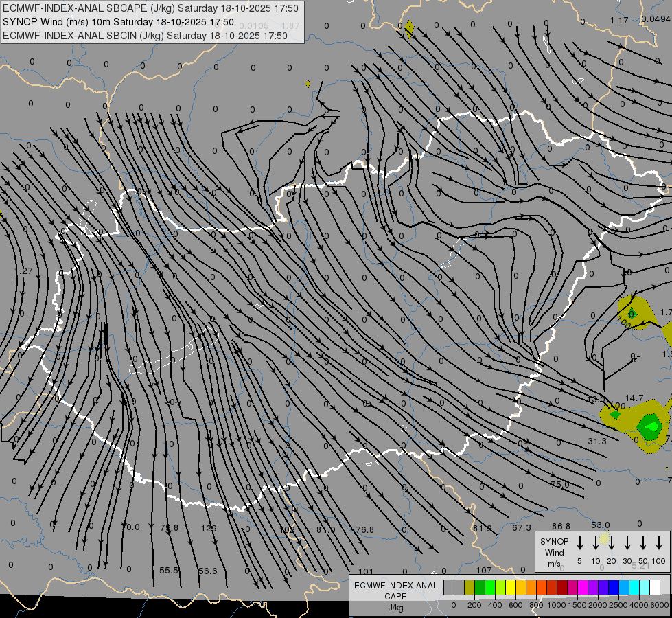The width and height of the screenshot is (672, 618).
Task: Click the '107' CAPE value on map
Action: [484, 570]
